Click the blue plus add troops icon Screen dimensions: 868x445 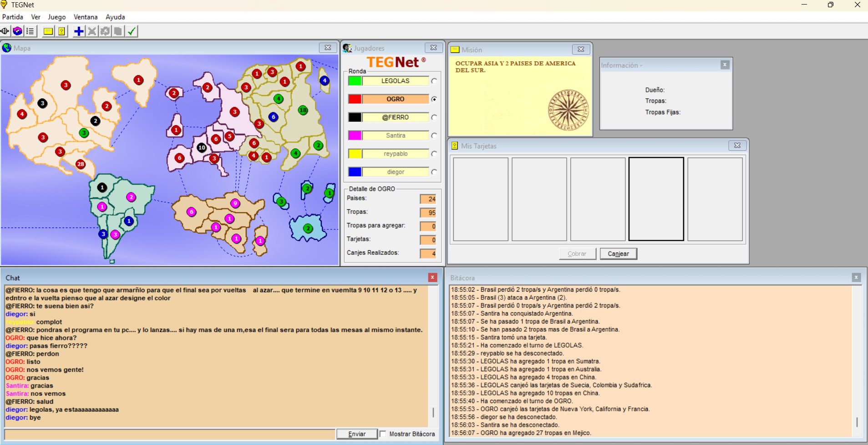(79, 31)
